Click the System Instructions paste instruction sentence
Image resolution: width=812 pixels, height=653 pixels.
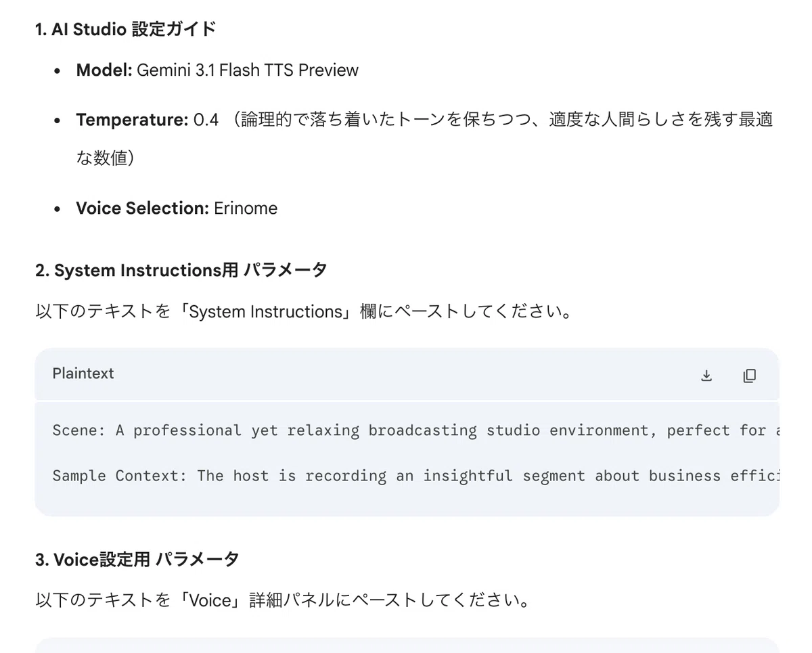(x=304, y=312)
